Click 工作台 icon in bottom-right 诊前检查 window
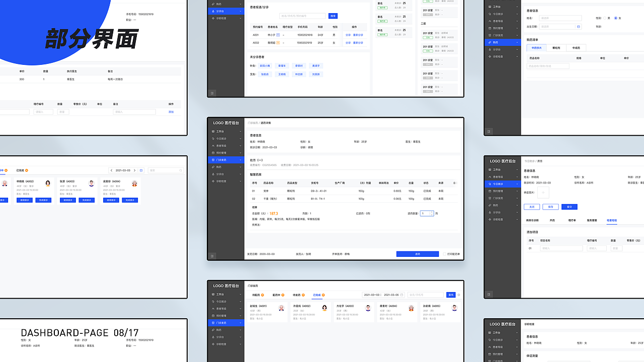The width and height of the screenshot is (644, 362). pos(490,332)
